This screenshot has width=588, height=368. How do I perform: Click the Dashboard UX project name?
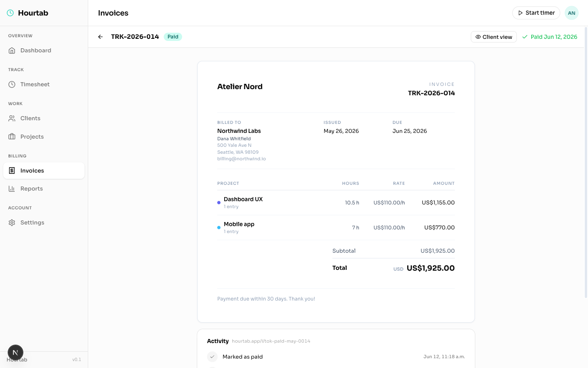pos(243,199)
